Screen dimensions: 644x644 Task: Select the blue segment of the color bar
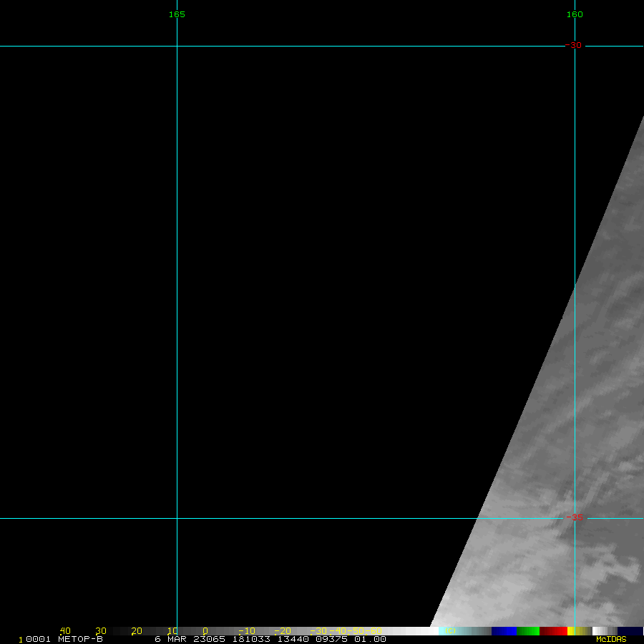[x=504, y=631]
